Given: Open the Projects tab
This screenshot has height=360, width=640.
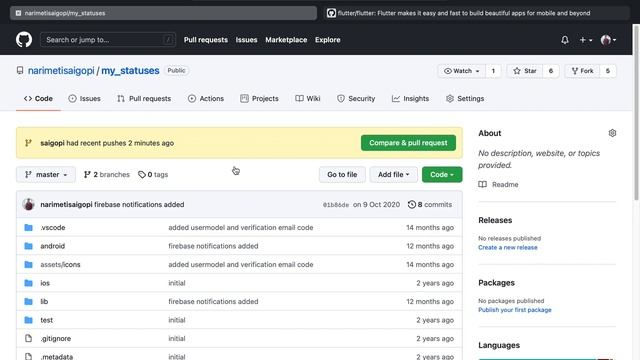Looking at the screenshot, I should tap(259, 99).
